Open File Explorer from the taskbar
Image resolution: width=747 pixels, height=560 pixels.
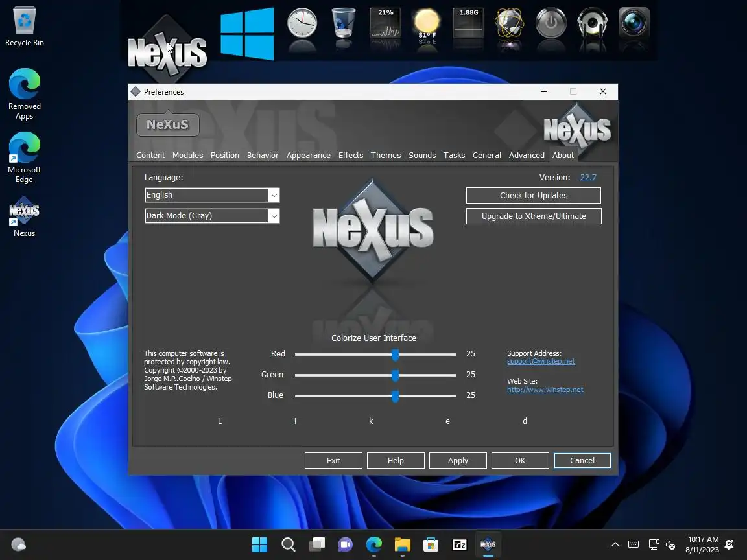coord(403,544)
